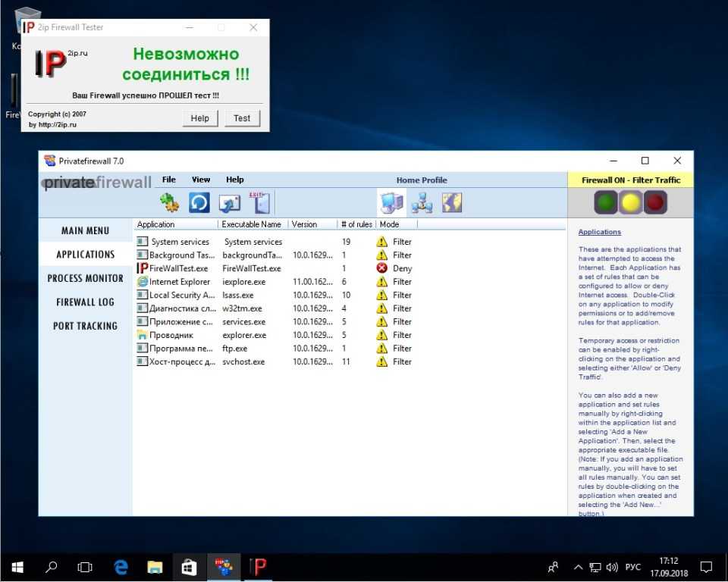
Task: Open the File menu
Action: tap(168, 180)
